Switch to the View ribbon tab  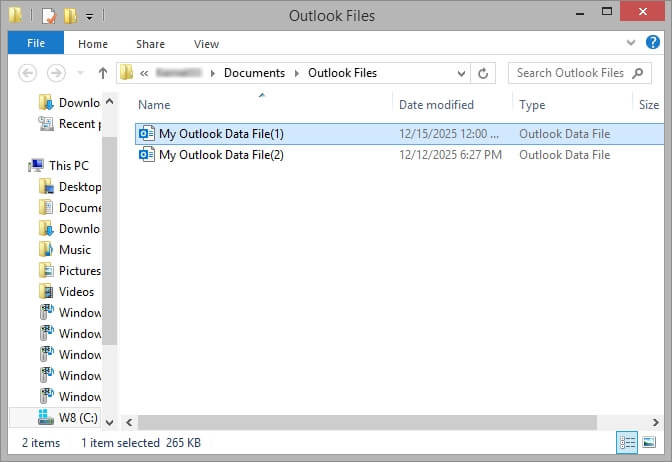[x=206, y=44]
